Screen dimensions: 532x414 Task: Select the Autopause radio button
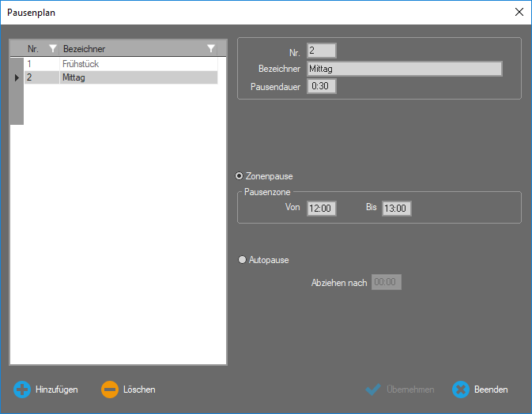(x=242, y=259)
